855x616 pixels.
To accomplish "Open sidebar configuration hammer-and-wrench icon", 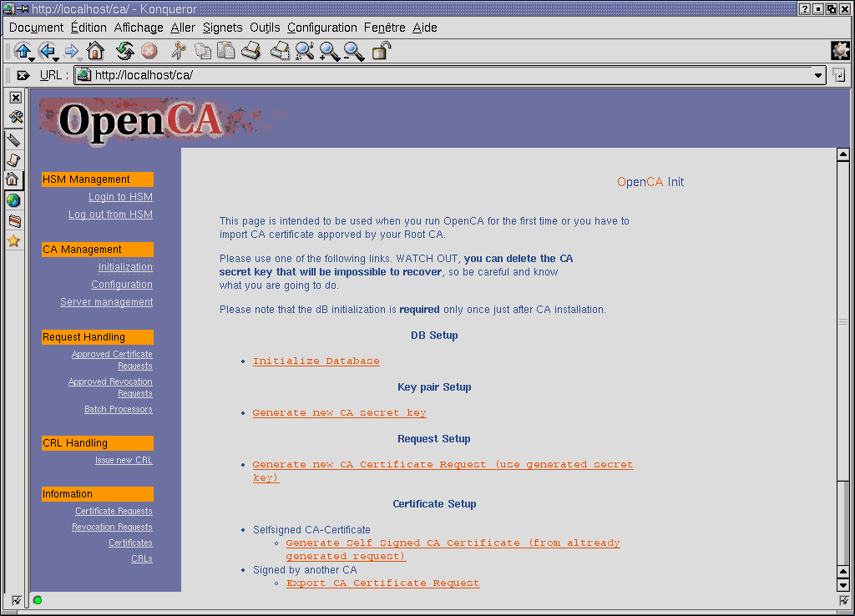I will 15,117.
